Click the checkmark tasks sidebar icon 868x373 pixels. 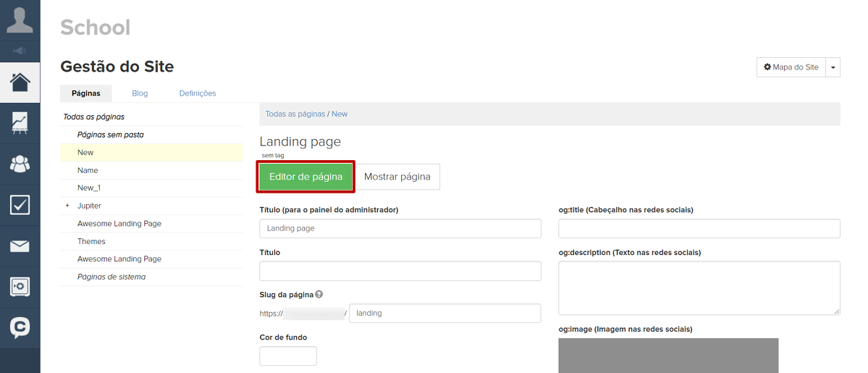coord(20,205)
